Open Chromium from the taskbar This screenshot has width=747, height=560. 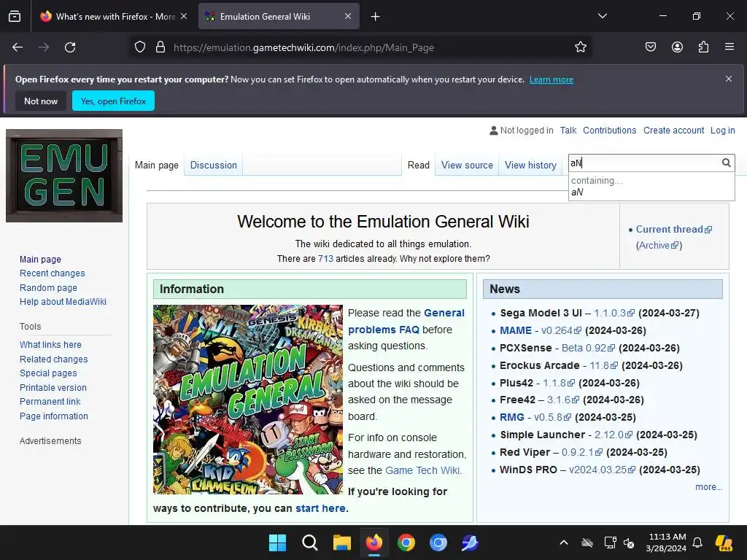438,542
